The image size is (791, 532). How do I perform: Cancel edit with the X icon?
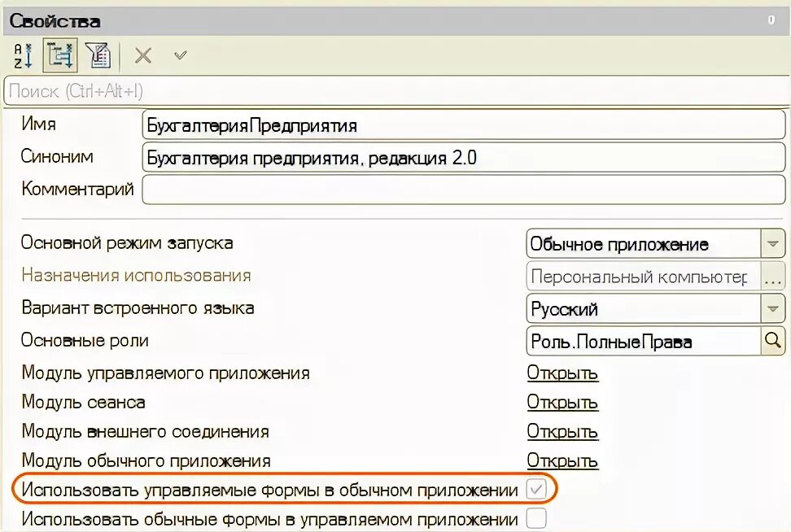tap(143, 55)
